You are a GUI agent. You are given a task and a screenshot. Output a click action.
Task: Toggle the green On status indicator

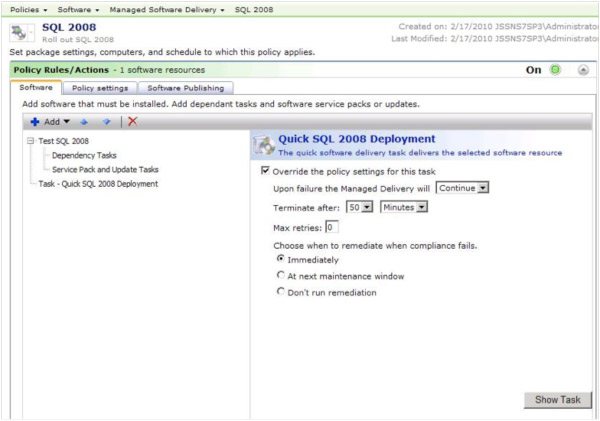[x=555, y=70]
